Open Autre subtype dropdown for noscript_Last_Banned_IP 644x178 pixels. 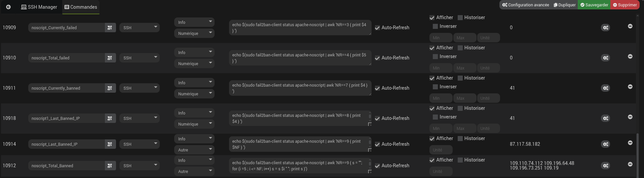(x=194, y=150)
